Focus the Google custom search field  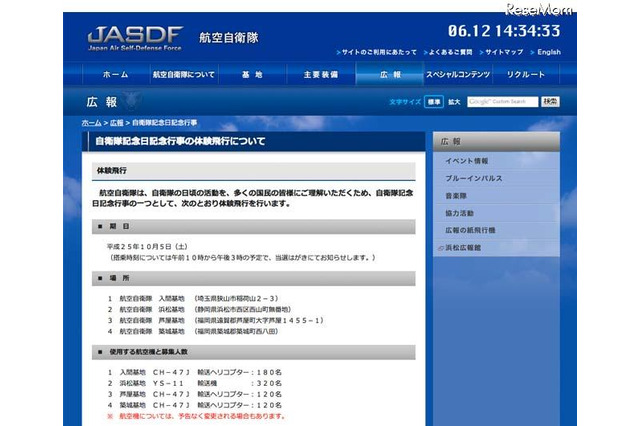(502, 102)
